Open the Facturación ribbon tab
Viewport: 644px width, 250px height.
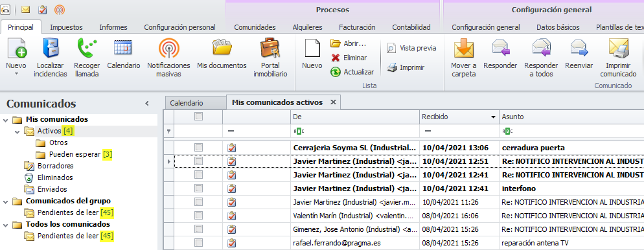tap(357, 27)
